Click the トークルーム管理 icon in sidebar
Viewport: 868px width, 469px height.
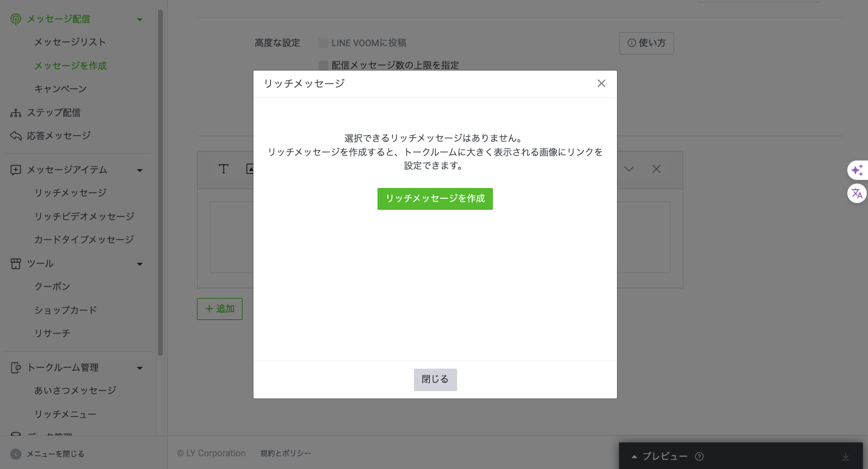(x=16, y=367)
